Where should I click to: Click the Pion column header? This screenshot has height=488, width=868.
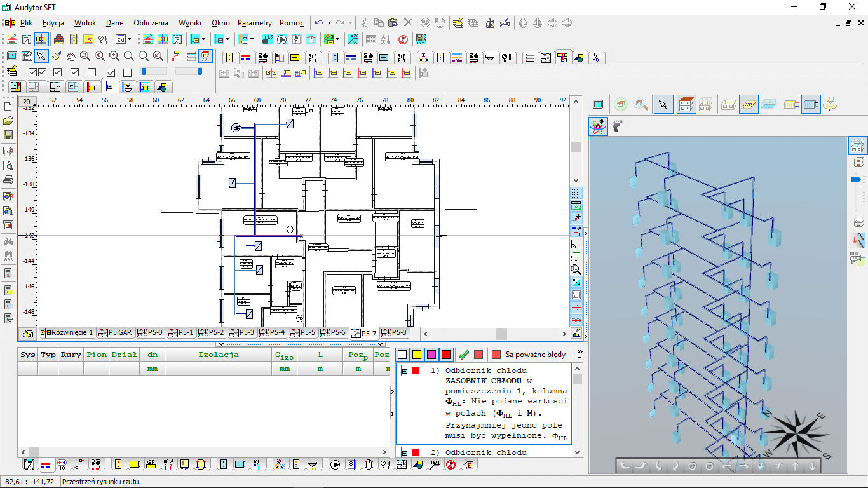pos(97,355)
